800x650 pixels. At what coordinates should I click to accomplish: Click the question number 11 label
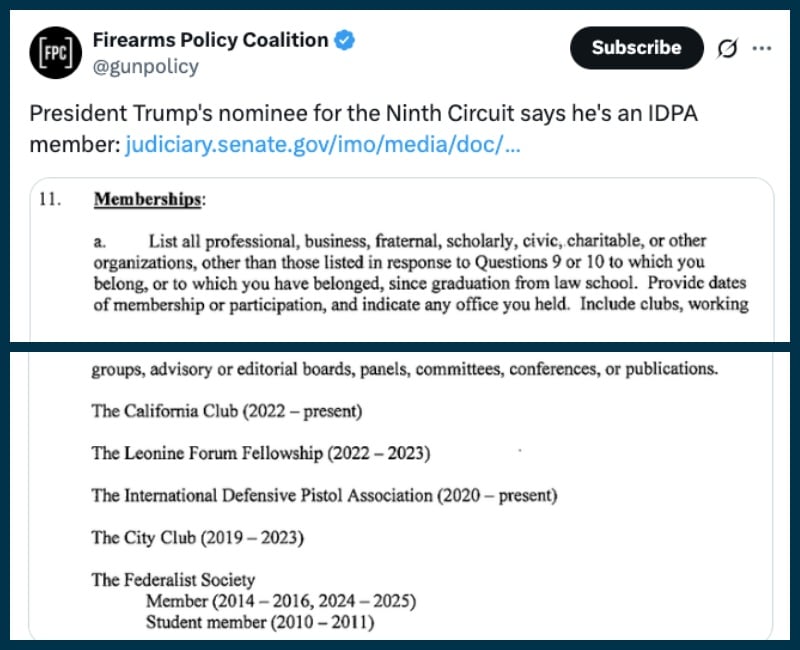click(50, 199)
